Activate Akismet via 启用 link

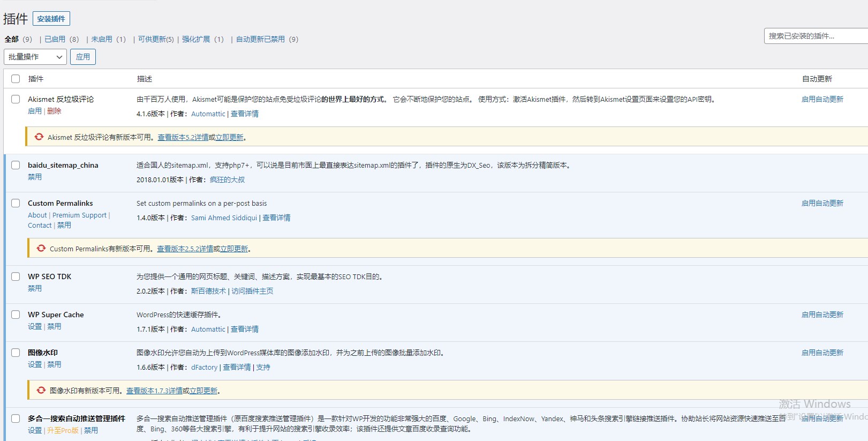[34, 111]
